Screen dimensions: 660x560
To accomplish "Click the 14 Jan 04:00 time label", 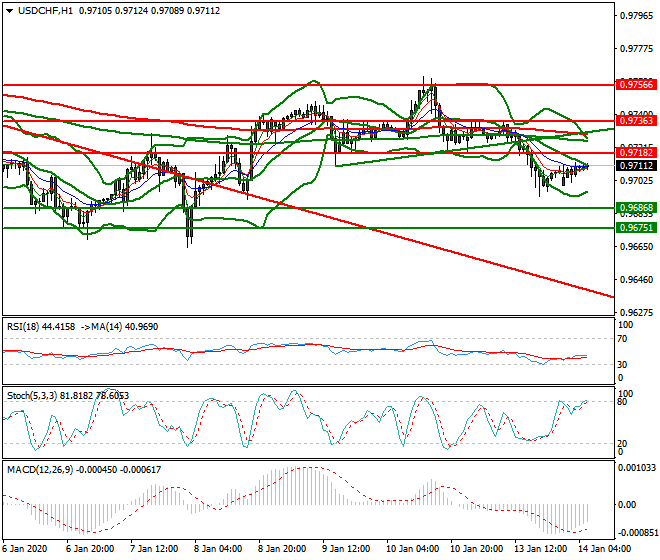I will (604, 549).
